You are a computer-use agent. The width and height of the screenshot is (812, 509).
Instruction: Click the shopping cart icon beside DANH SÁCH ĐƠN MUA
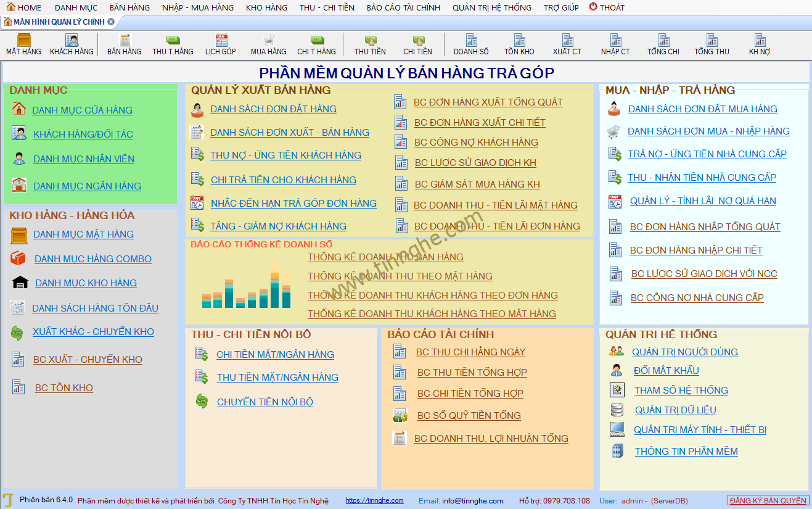click(x=613, y=131)
